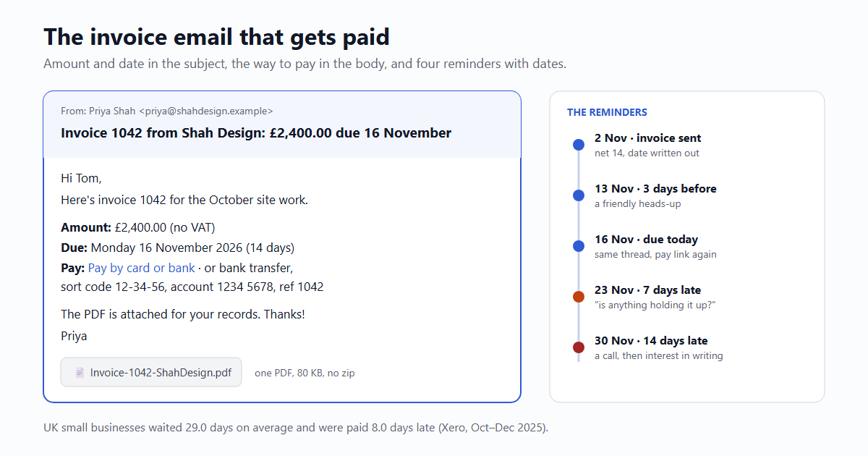868x456 pixels.
Task: Click the Xero statistics footnote
Action: pyautogui.click(x=296, y=427)
